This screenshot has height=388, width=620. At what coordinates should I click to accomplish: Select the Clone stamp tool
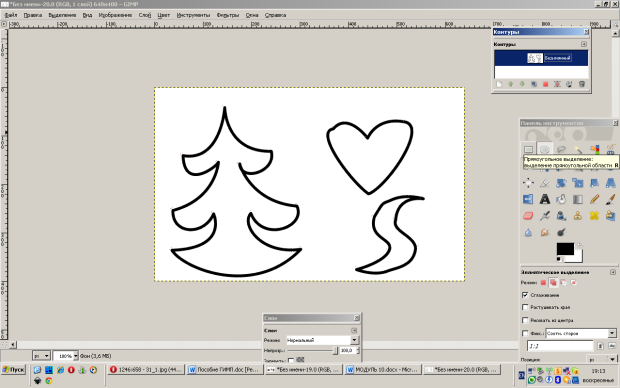point(578,216)
